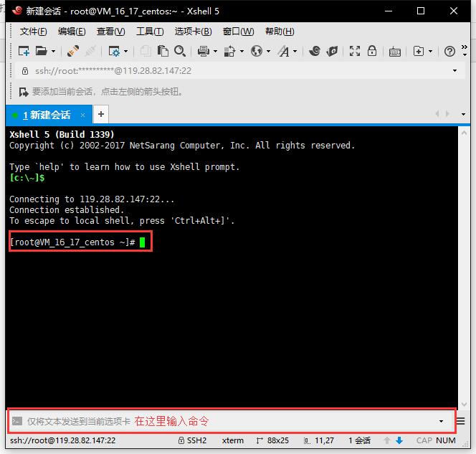
Task: Expand the address bar history dropdown
Action: 454,71
